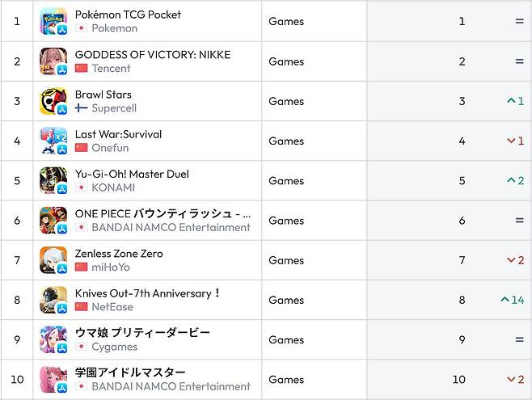Click the Pokémon TCG Pocket app icon
Screen dimensions: 532x400
coord(53,21)
